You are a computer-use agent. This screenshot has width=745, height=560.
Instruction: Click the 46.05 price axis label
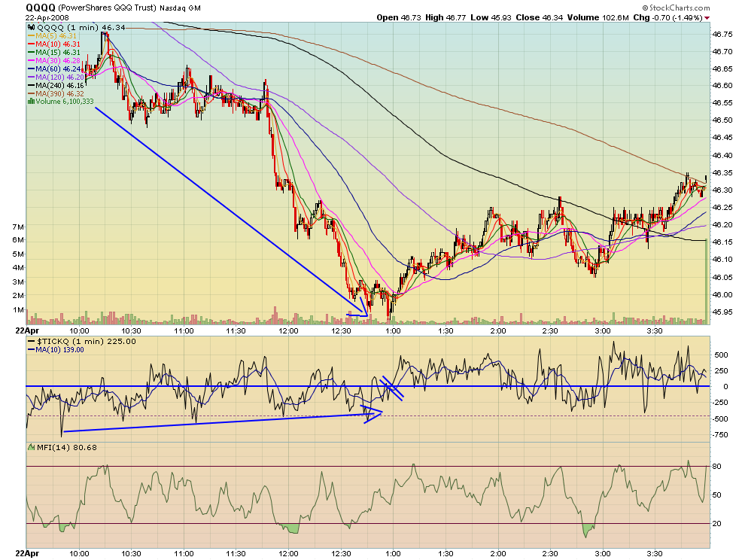click(722, 277)
